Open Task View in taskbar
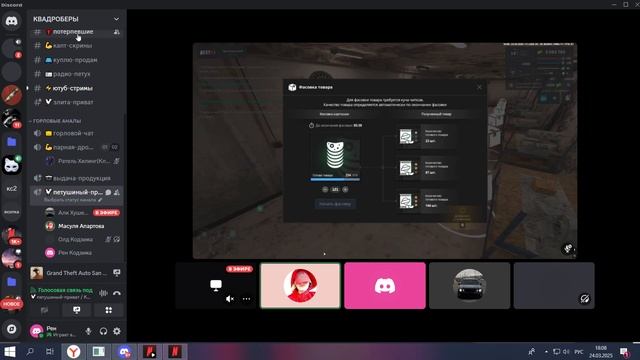 point(50,351)
